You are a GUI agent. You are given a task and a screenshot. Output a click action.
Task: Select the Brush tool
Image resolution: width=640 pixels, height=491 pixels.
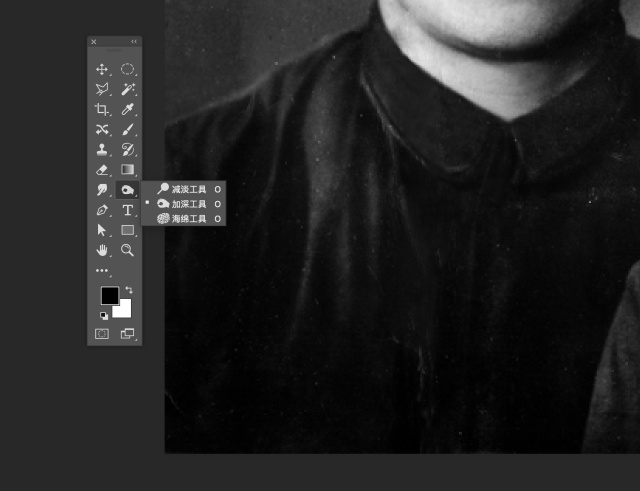click(x=128, y=129)
